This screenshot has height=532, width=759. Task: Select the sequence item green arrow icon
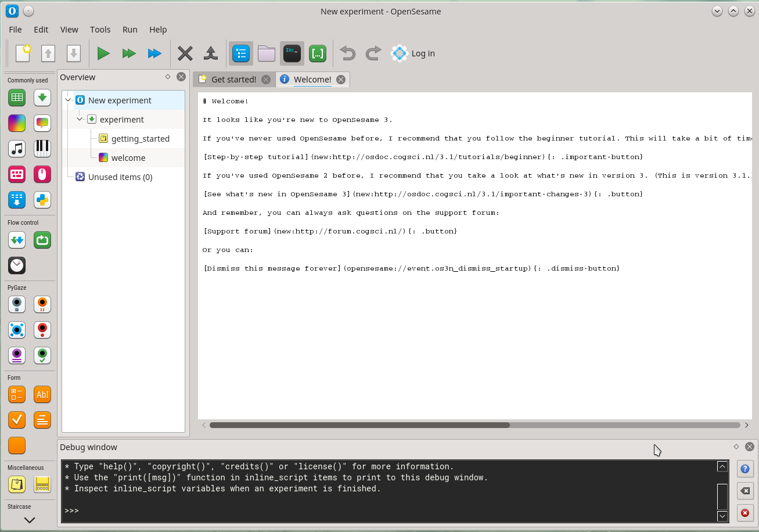click(42, 98)
